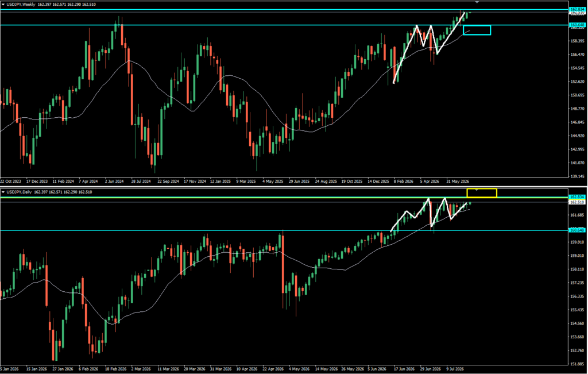Click the chart shift triangle marker in Weekly chart

point(477,2)
